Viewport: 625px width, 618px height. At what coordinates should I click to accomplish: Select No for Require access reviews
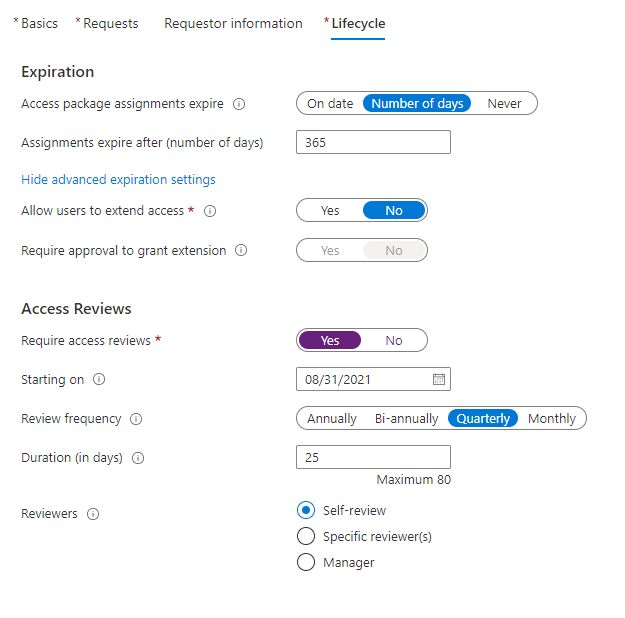394,341
